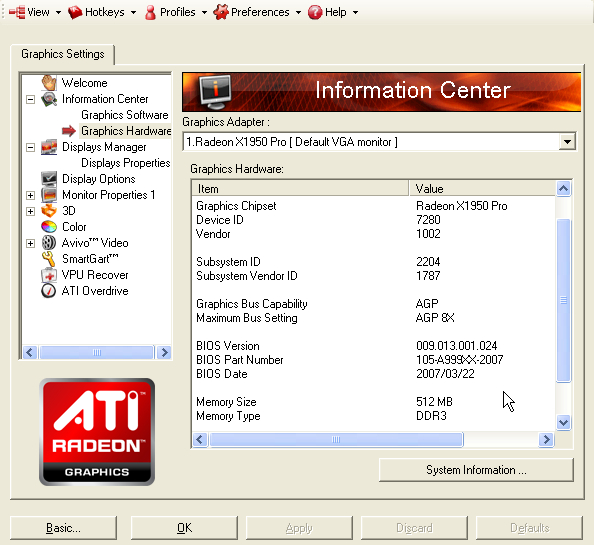This screenshot has height=545, width=594.
Task: Click the Discard button
Action: (x=414, y=528)
